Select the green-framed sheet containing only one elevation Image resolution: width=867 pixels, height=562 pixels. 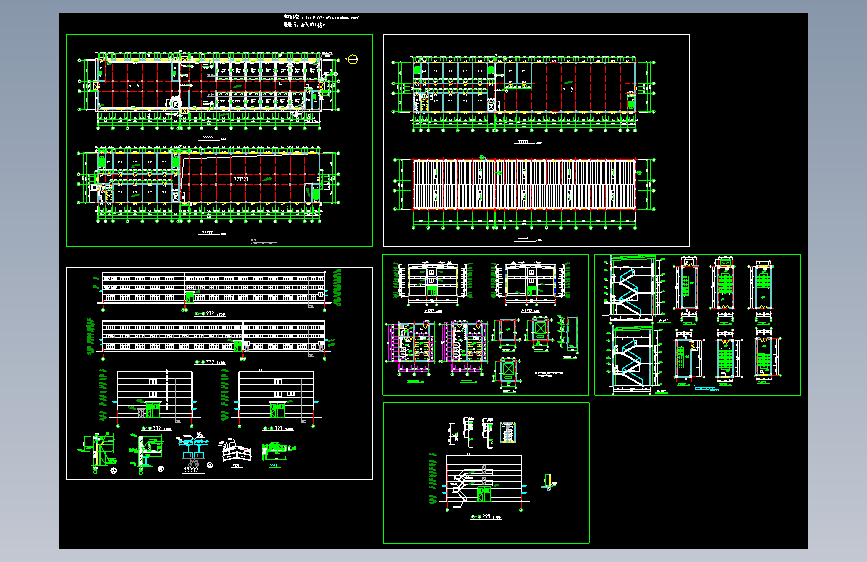tap(486, 473)
